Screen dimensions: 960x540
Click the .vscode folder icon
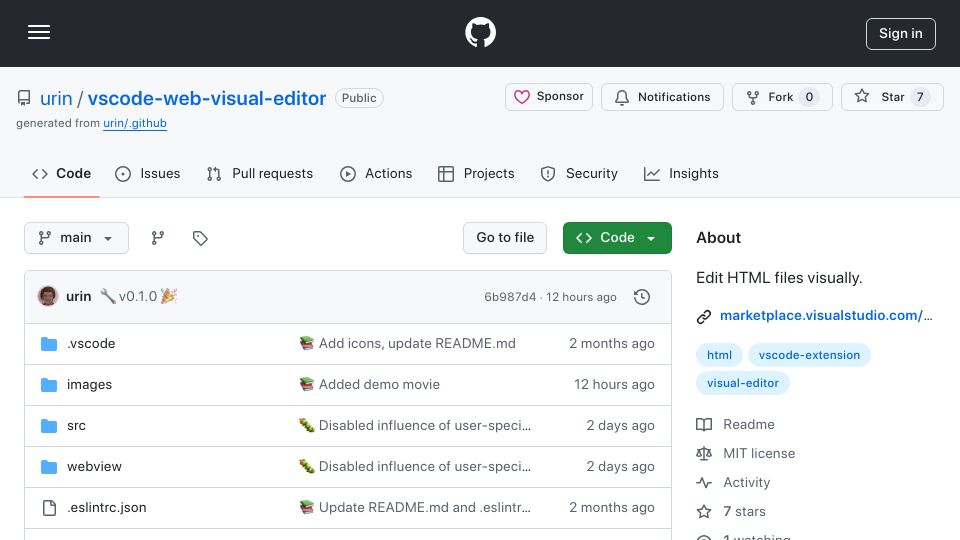(49, 343)
